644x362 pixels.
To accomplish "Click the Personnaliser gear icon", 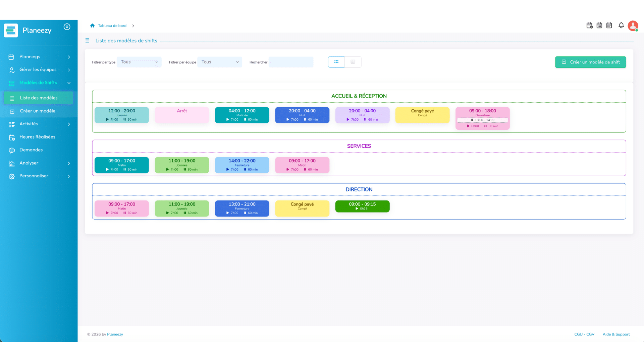I will tap(12, 176).
